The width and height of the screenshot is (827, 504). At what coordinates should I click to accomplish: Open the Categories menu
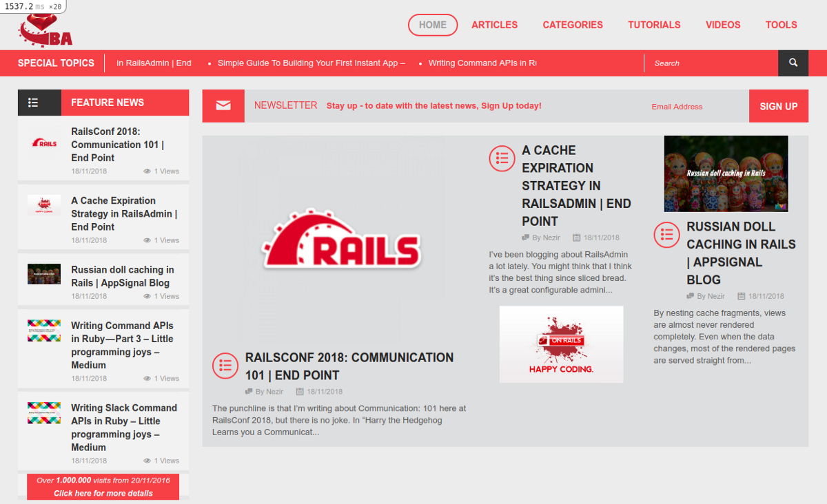pos(573,25)
